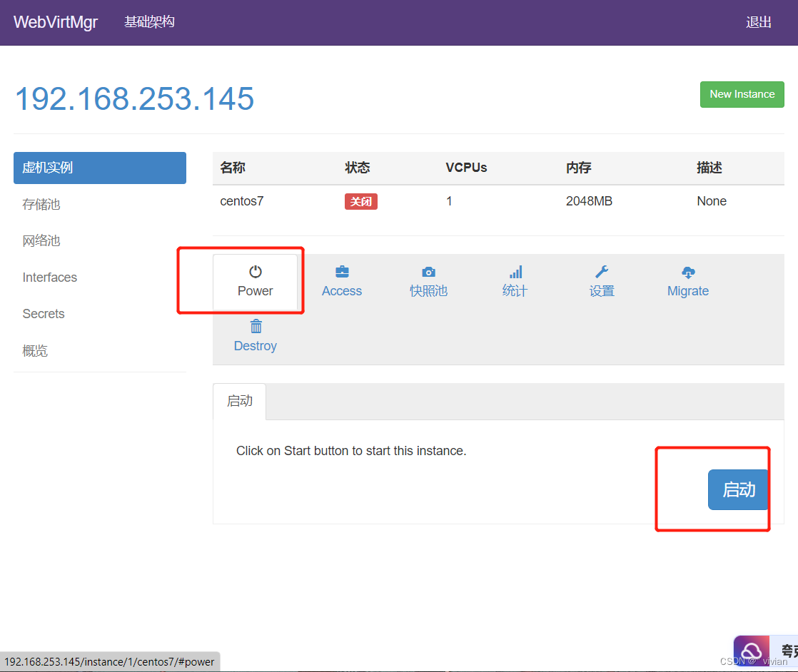The height and width of the screenshot is (672, 798).
Task: Click the 2048MB memory value
Action: click(x=589, y=201)
